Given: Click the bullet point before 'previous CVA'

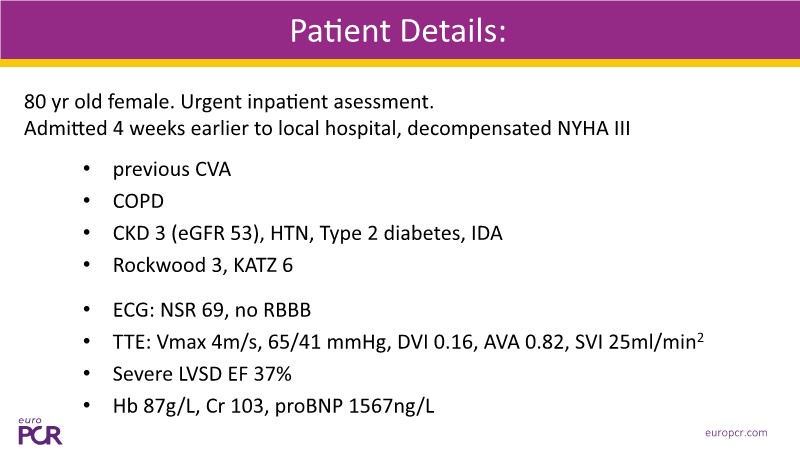Looking at the screenshot, I should [89, 169].
